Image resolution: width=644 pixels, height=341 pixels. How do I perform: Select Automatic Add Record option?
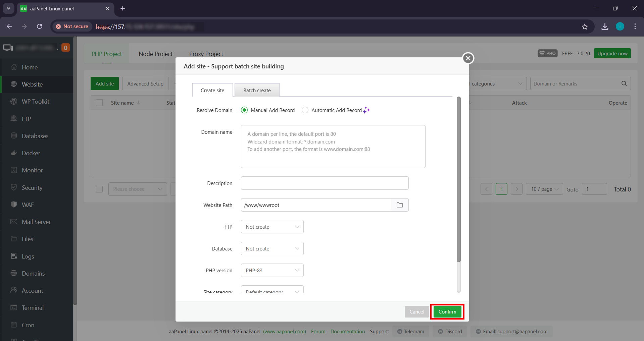[x=305, y=110]
